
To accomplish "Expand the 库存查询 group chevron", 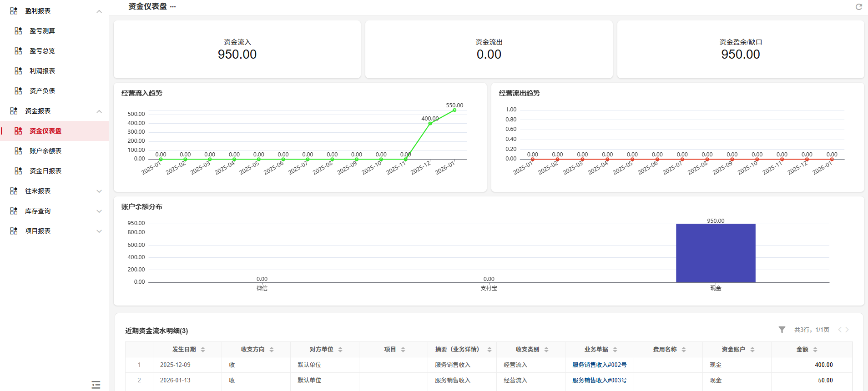I will tap(99, 211).
